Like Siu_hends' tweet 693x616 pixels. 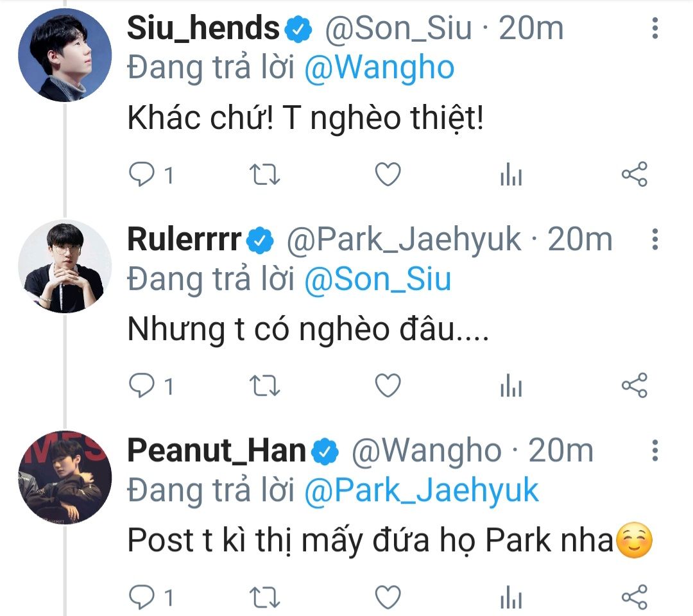(388, 175)
